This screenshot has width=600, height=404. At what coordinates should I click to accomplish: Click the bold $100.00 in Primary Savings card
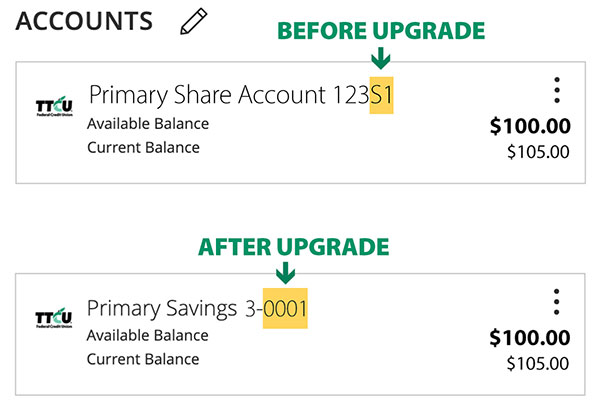click(x=530, y=338)
